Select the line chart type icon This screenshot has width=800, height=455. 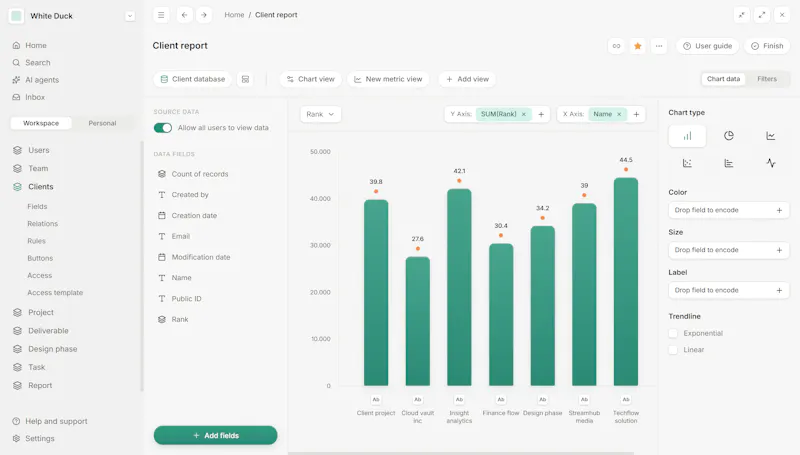tap(770, 136)
